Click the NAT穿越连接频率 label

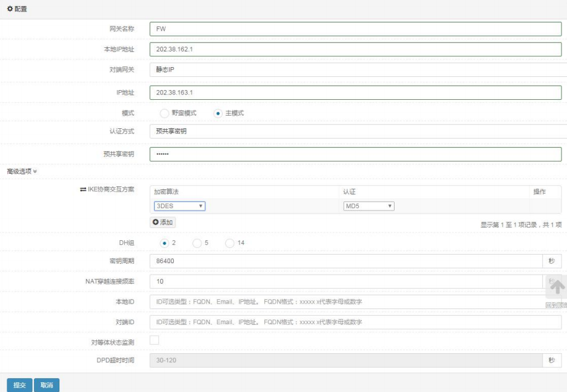(110, 281)
